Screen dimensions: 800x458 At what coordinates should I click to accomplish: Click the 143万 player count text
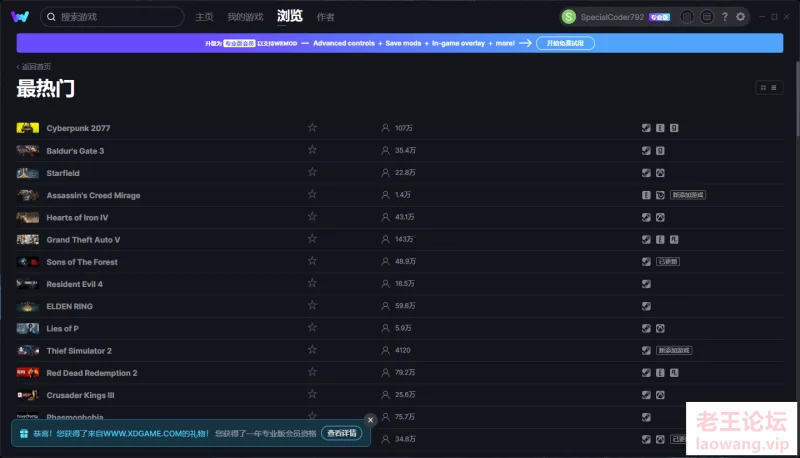[x=404, y=239]
